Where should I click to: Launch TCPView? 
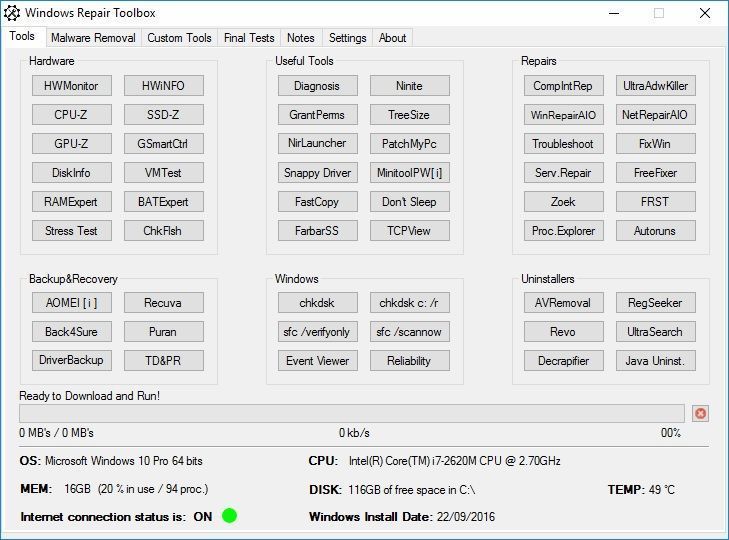(410, 231)
